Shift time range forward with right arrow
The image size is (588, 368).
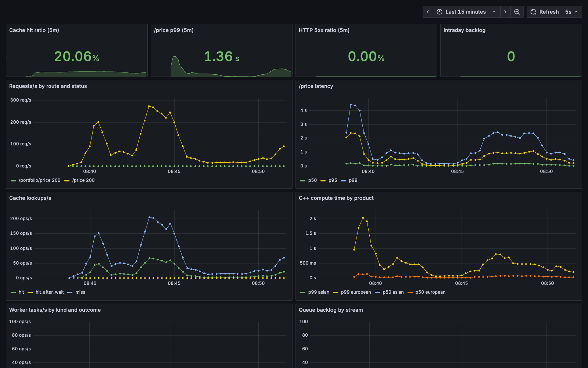tap(505, 12)
